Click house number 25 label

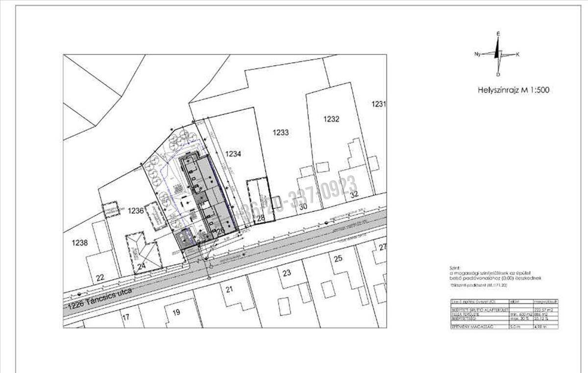337,258
